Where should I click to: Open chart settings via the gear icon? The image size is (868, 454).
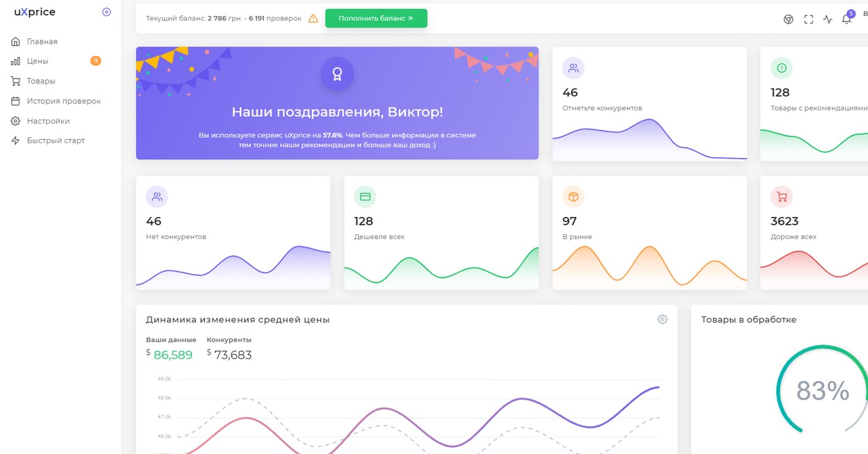point(662,318)
